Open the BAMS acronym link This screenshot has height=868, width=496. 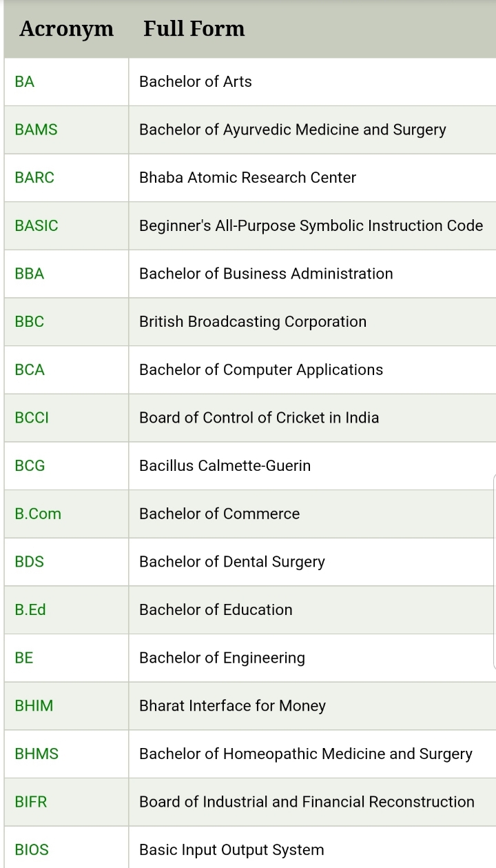point(37,130)
